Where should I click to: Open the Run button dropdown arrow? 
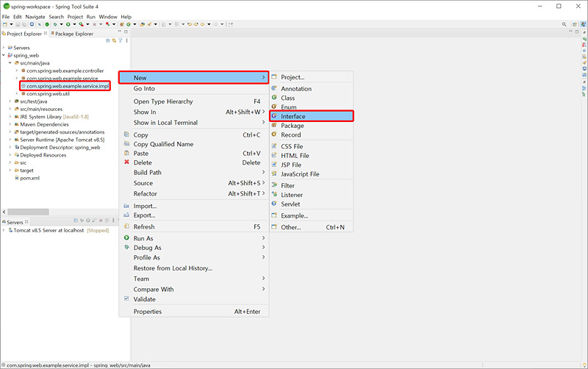75,24
